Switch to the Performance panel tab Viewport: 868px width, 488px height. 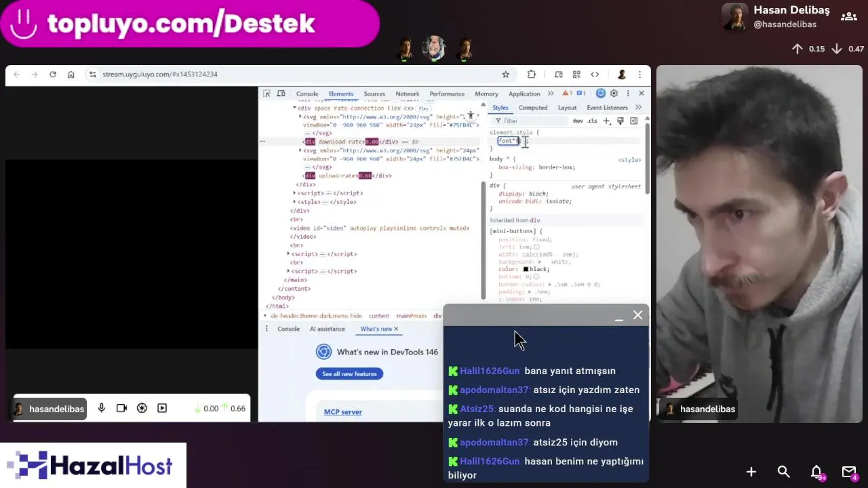click(x=447, y=94)
